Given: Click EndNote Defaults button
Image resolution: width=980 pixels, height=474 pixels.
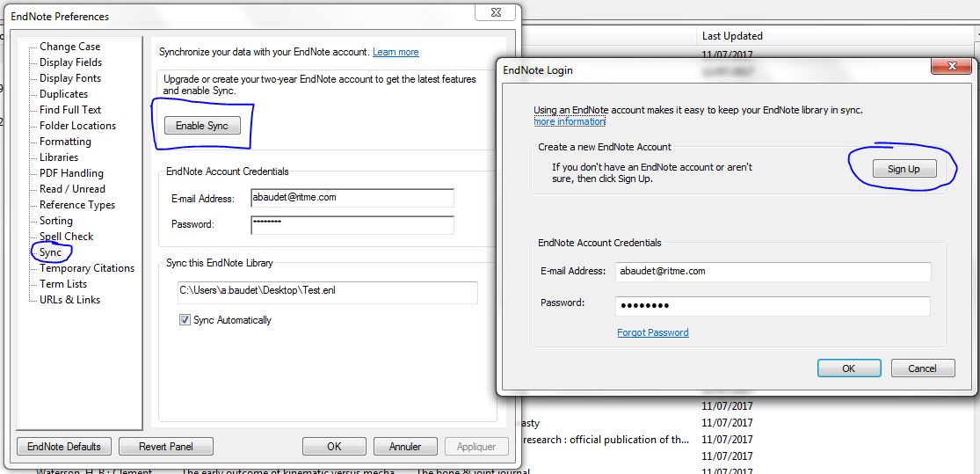Looking at the screenshot, I should (64, 447).
